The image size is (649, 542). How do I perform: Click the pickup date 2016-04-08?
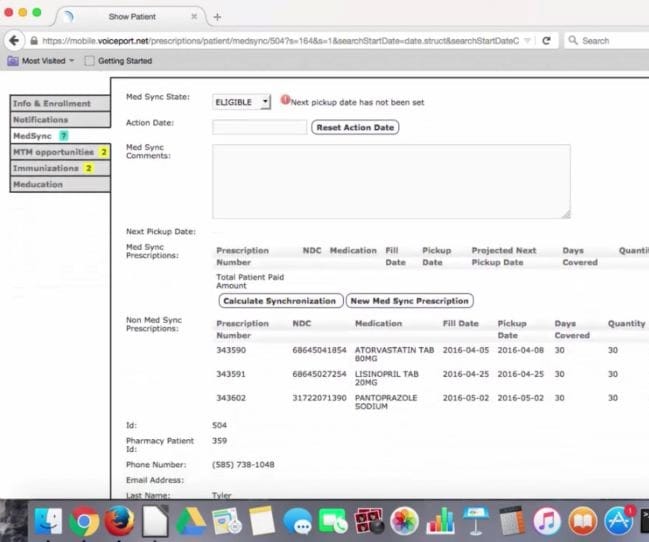pyautogui.click(x=520, y=350)
